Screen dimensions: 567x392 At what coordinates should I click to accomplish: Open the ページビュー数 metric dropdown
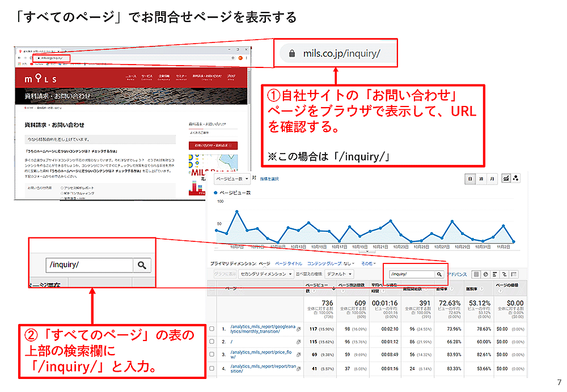232,178
